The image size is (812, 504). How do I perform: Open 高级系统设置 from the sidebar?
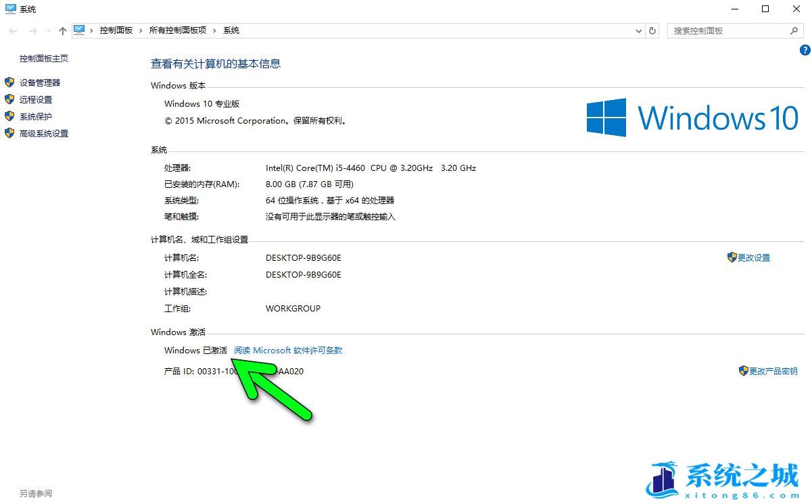(44, 133)
